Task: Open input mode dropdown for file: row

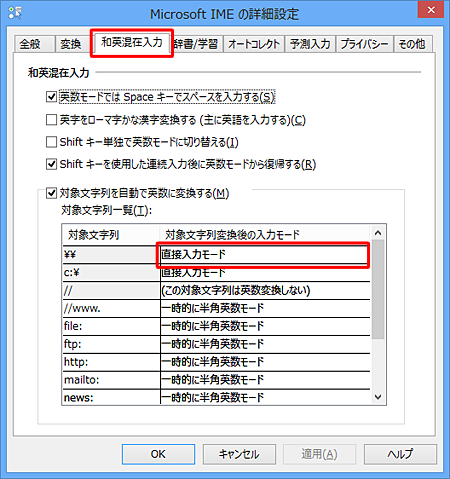Action: tap(265, 327)
